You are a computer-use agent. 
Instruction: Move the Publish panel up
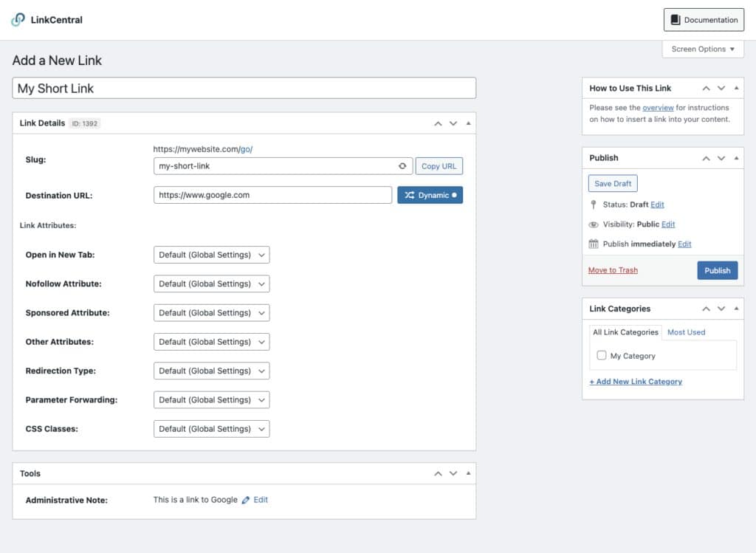click(706, 158)
